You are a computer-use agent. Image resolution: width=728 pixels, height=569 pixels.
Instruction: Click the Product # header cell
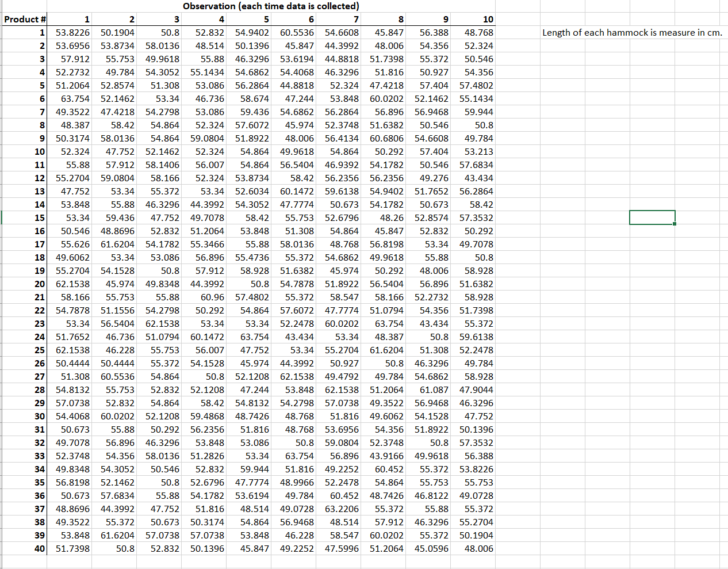[x=24, y=19]
